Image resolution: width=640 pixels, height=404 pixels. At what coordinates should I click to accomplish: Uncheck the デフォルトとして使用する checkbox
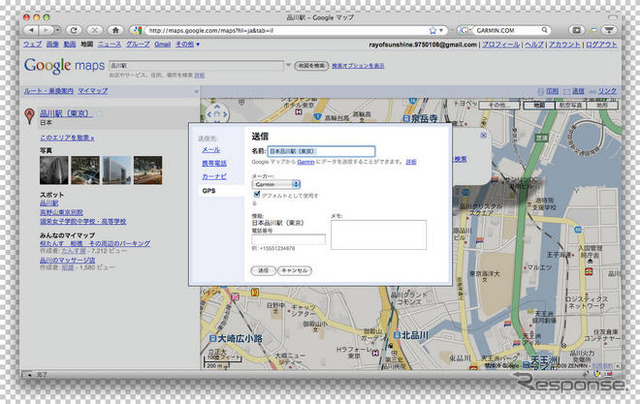[x=257, y=194]
